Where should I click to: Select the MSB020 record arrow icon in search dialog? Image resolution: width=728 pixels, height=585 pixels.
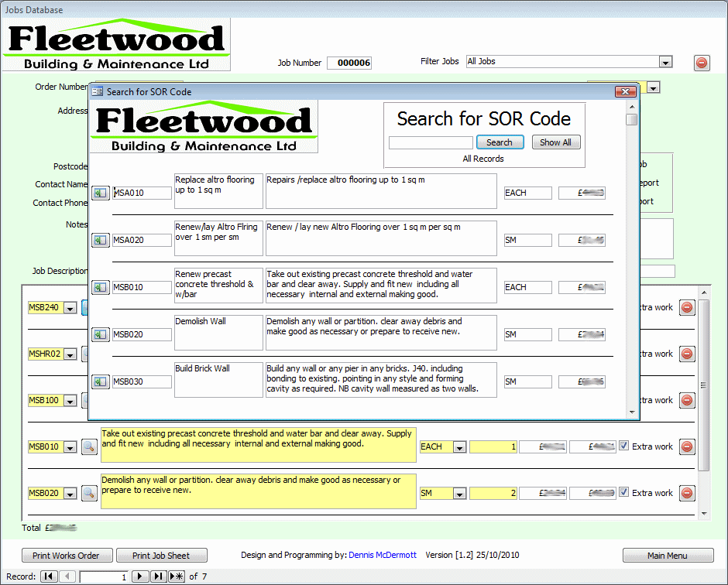pyautogui.click(x=100, y=334)
